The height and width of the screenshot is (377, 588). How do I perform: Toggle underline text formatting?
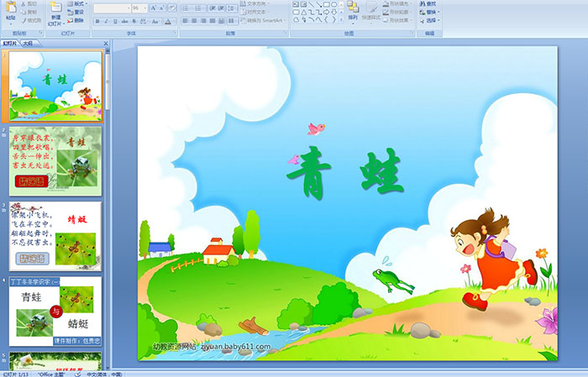pyautogui.click(x=113, y=21)
